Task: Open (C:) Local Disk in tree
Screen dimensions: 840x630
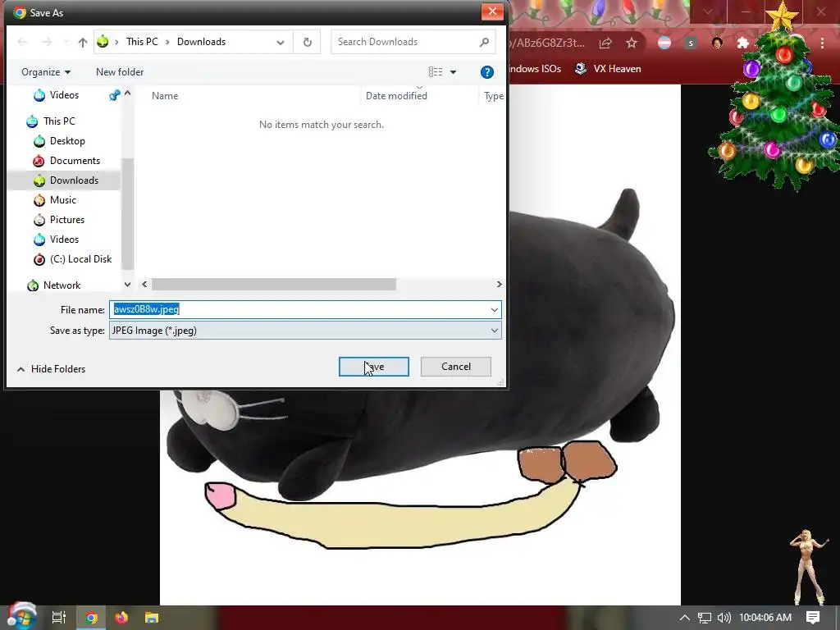Action: 80,259
